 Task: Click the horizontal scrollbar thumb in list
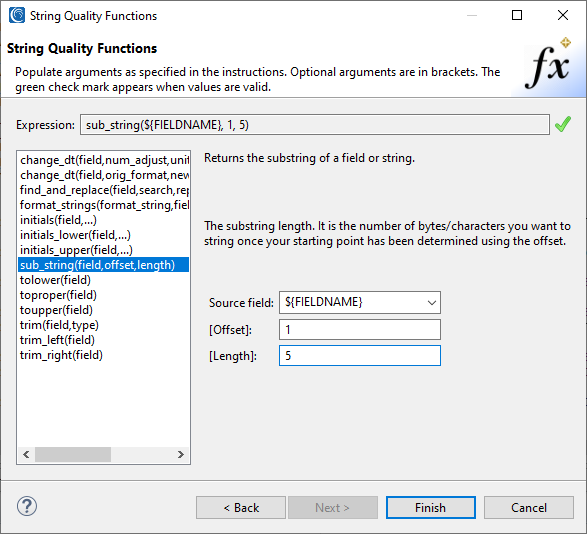point(73,454)
